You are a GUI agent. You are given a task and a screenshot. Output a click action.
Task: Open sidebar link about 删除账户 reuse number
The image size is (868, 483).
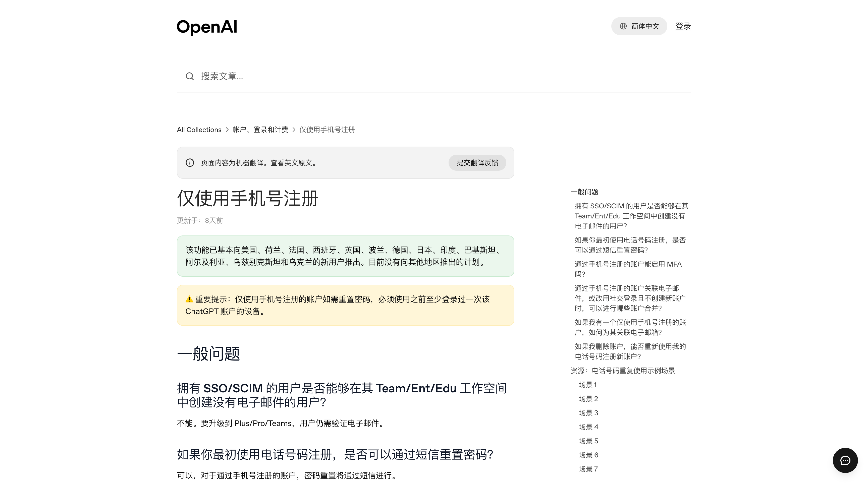[x=630, y=352]
